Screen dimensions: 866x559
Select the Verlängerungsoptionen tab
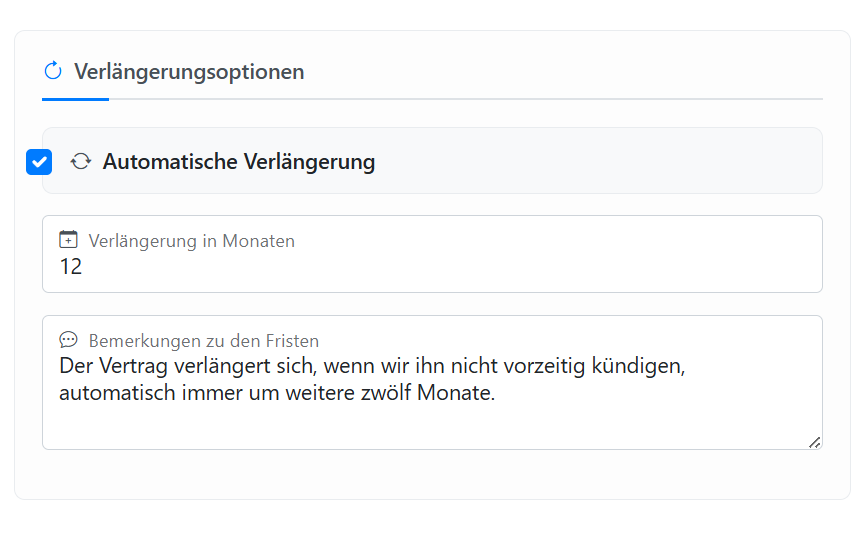point(189,72)
